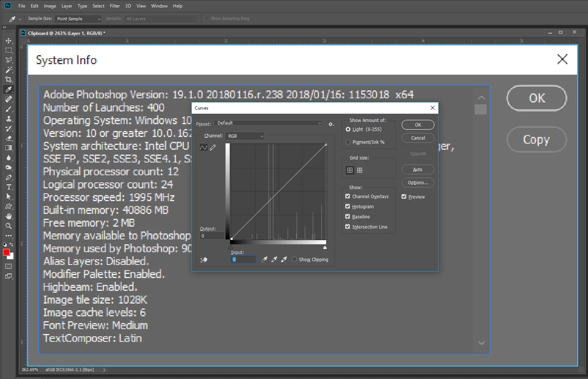
Task: Select the Rectangular Marquee tool
Action: pyautogui.click(x=9, y=50)
